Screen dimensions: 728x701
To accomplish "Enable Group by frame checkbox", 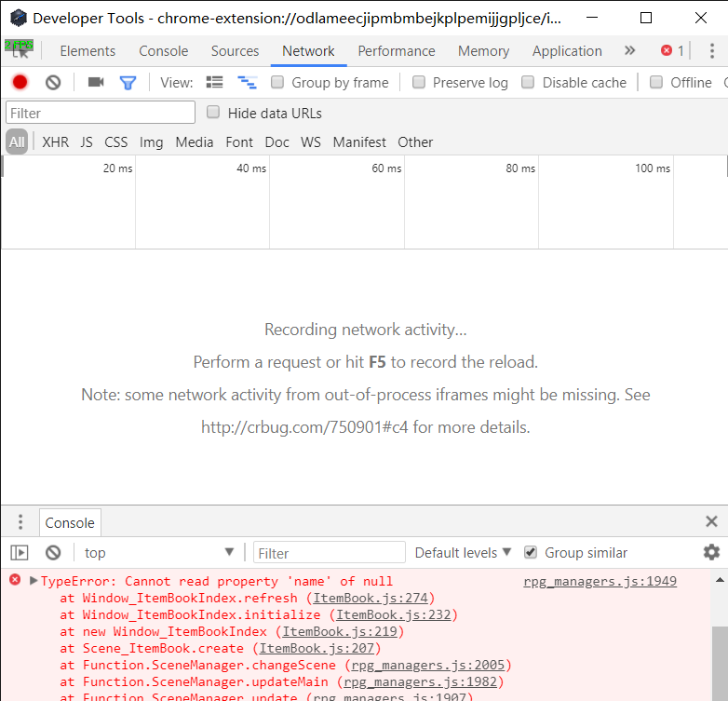I will (x=277, y=82).
